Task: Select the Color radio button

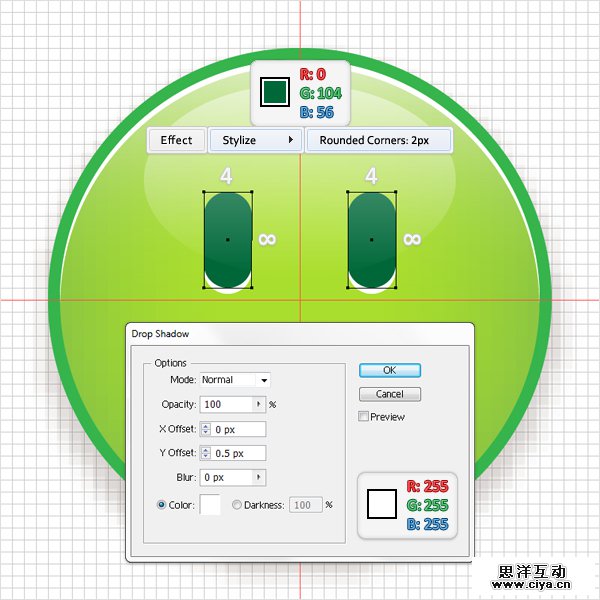Action: [x=162, y=505]
